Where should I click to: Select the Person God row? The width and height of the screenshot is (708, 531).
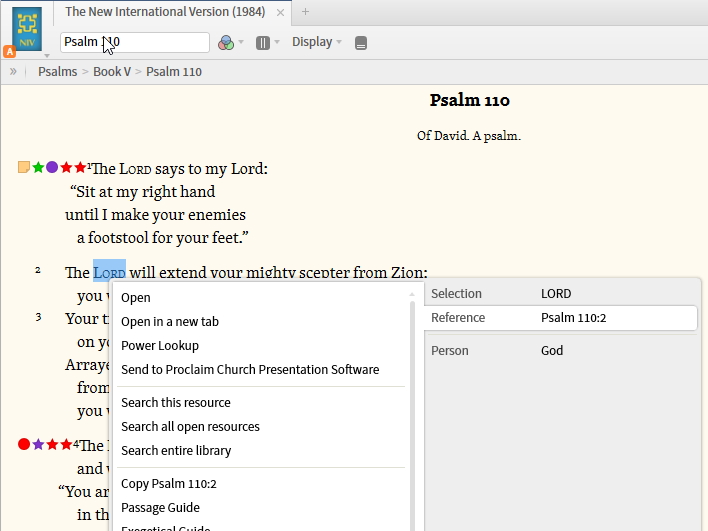point(561,350)
